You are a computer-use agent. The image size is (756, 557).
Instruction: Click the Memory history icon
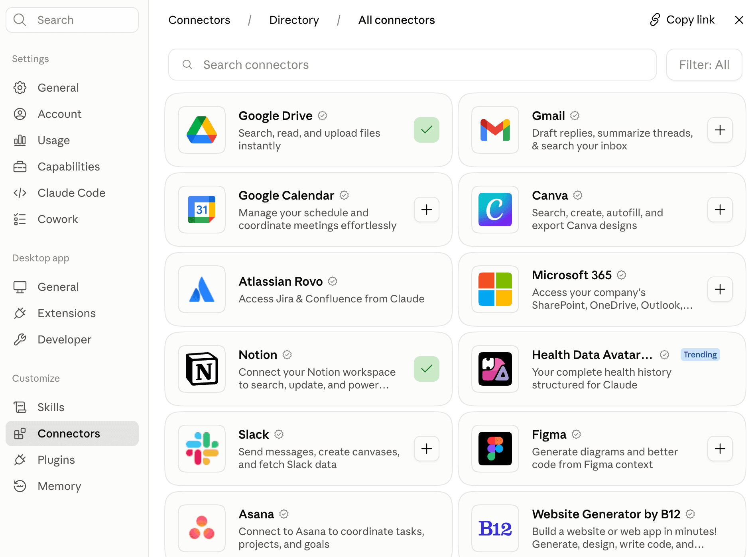20,486
